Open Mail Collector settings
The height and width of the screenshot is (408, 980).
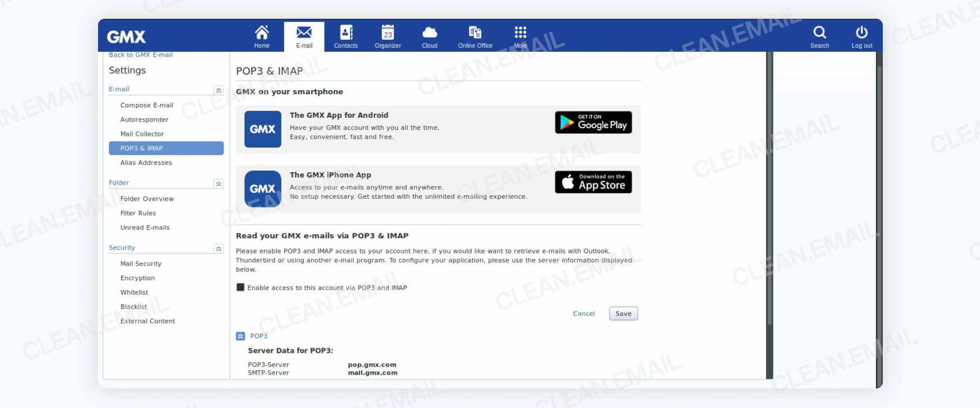click(x=142, y=133)
